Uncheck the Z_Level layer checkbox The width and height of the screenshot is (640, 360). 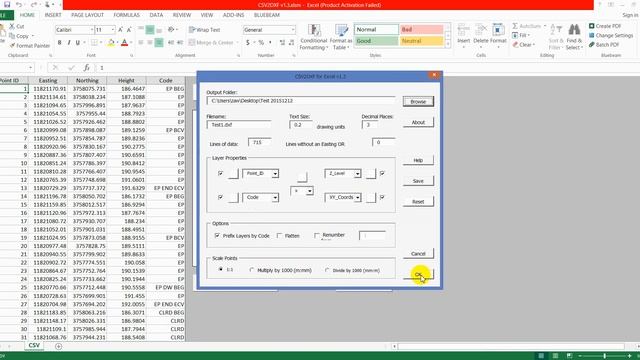[x=382, y=173]
